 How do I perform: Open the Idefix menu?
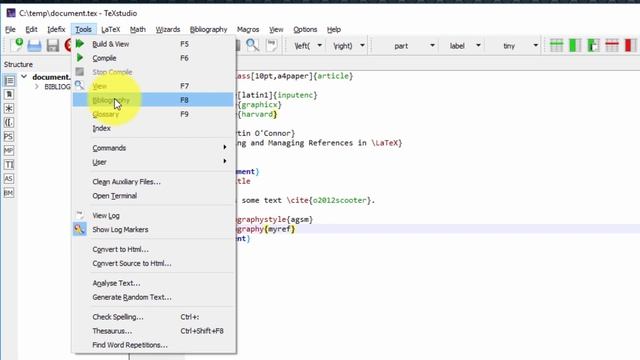56,29
